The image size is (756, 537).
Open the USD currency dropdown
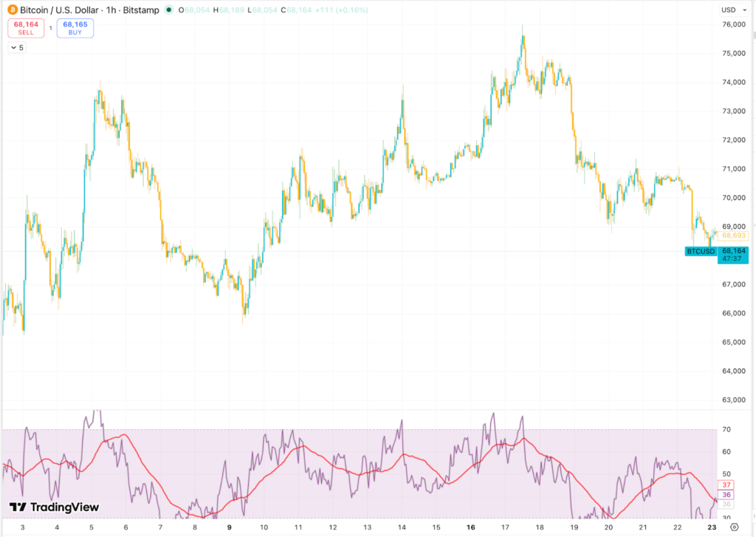(x=732, y=10)
